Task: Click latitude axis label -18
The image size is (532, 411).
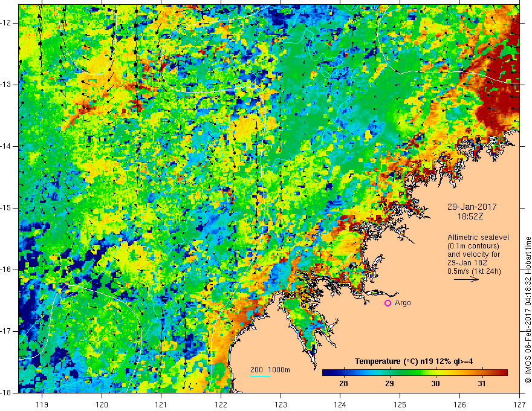Action: (x=6, y=393)
